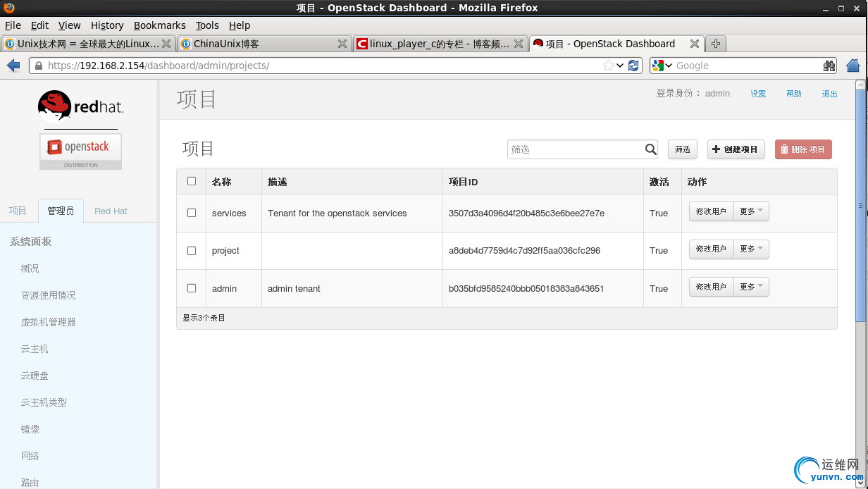
Task: Click 修改用户 for project row
Action: [711, 249]
